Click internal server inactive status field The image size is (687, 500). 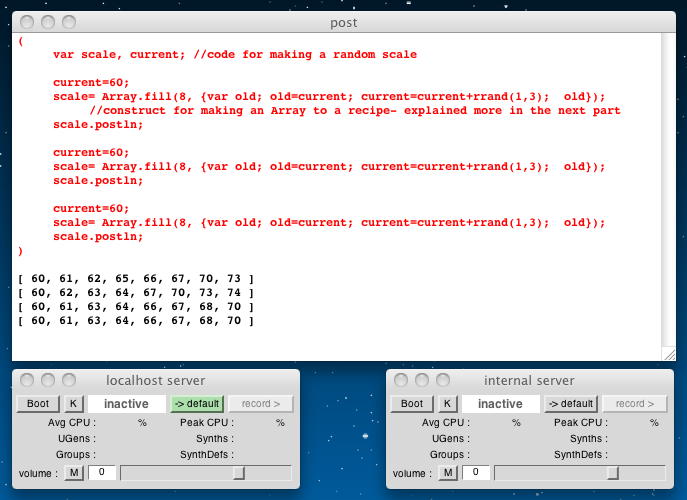(x=500, y=404)
